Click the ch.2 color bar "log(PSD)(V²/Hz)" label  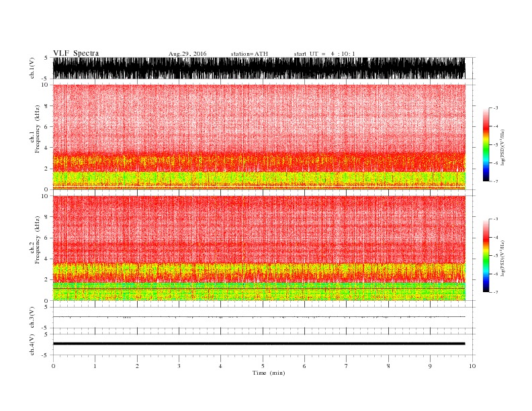coord(502,258)
